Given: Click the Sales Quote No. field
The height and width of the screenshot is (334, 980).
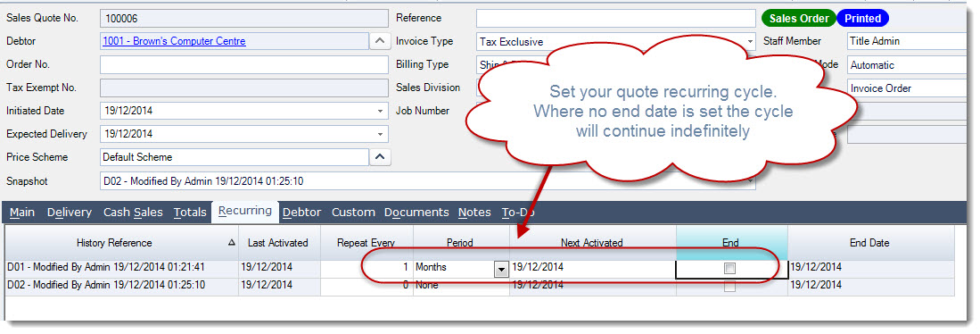Looking at the screenshot, I should coord(243,19).
